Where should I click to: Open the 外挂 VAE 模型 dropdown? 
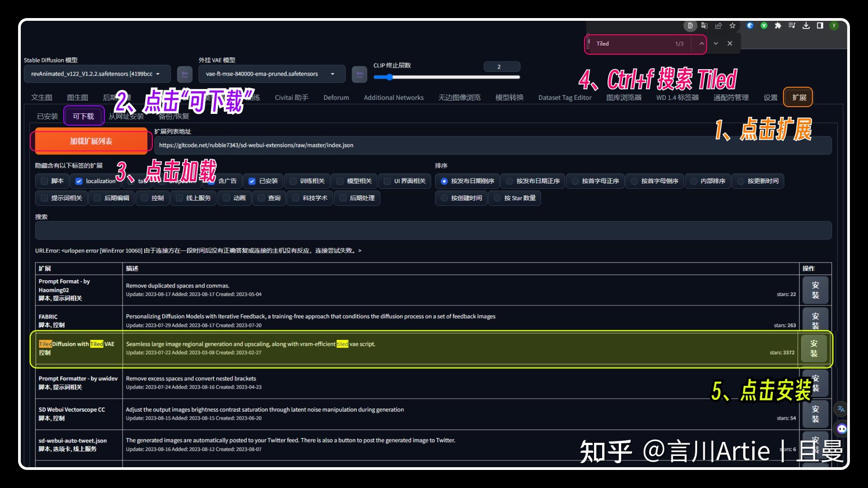(x=333, y=74)
